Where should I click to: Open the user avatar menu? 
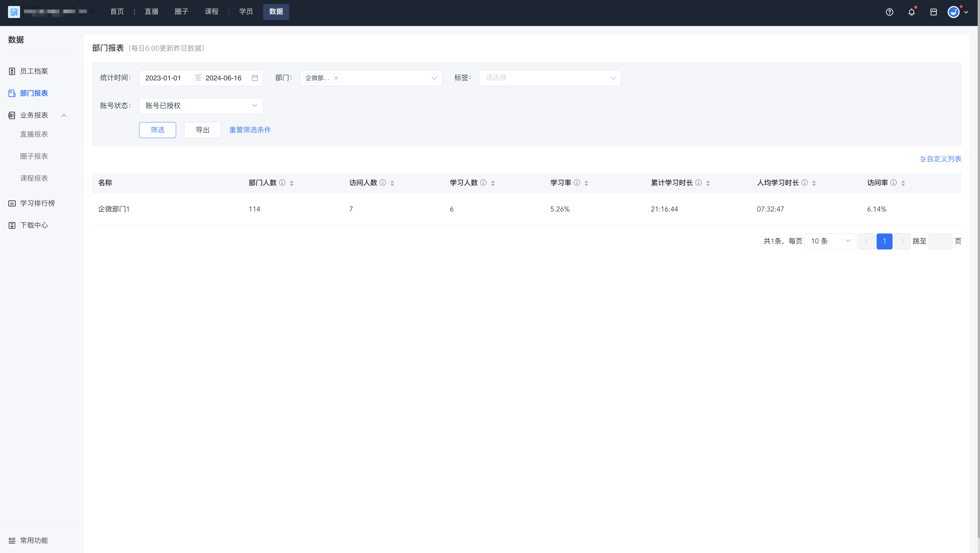(x=958, y=12)
